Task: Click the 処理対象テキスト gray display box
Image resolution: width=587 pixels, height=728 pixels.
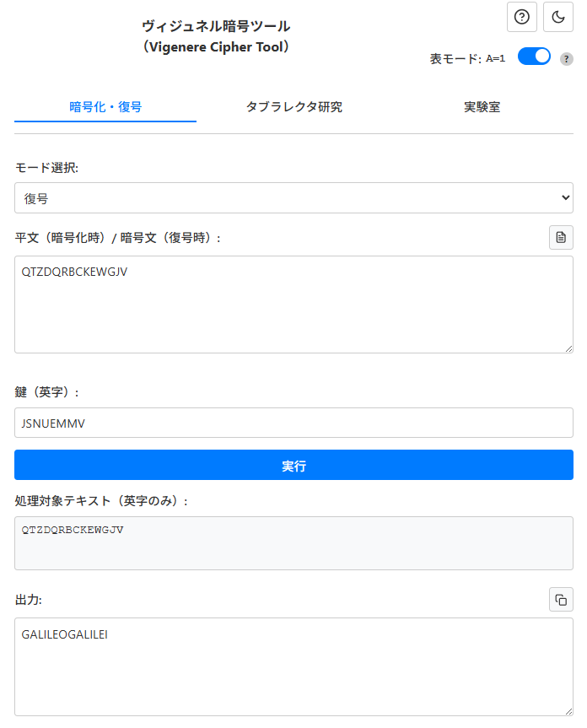Action: pos(293,543)
